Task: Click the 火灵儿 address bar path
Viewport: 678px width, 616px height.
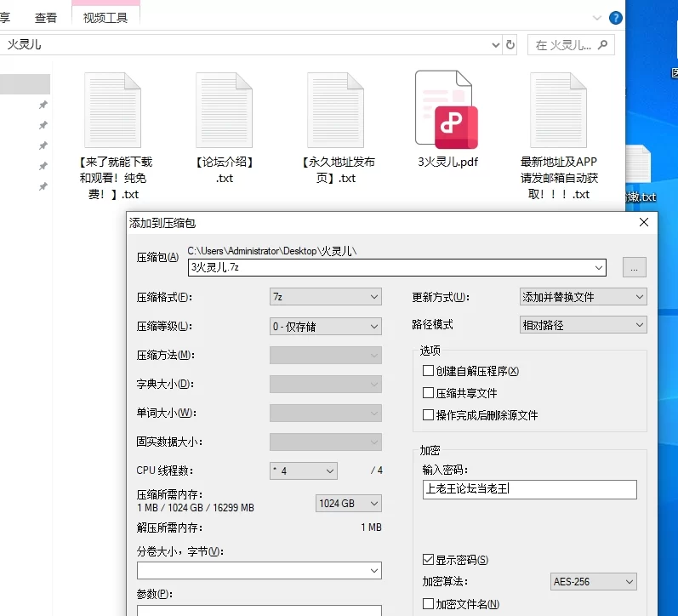Action: tap(24, 44)
